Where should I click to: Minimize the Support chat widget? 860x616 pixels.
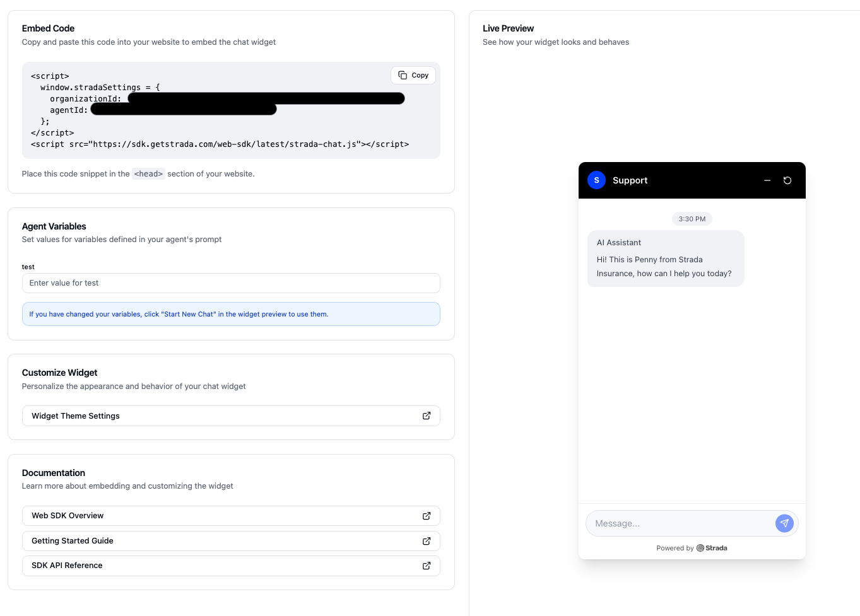pyautogui.click(x=767, y=180)
